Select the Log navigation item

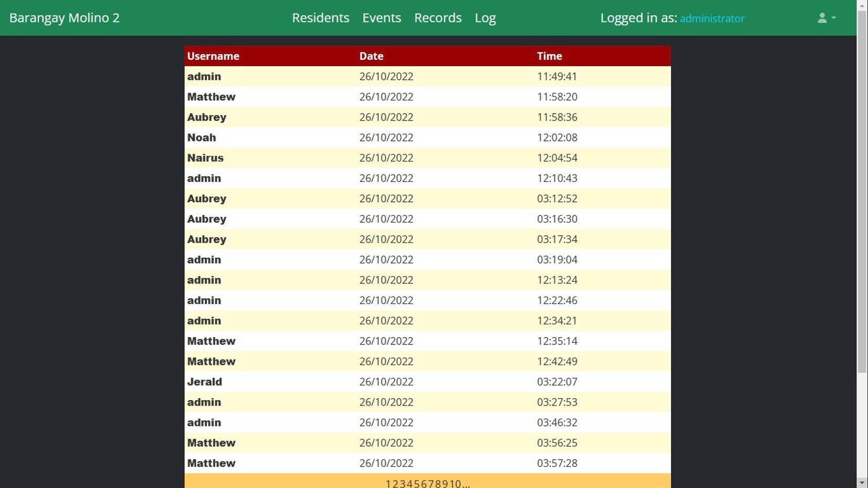pos(485,18)
